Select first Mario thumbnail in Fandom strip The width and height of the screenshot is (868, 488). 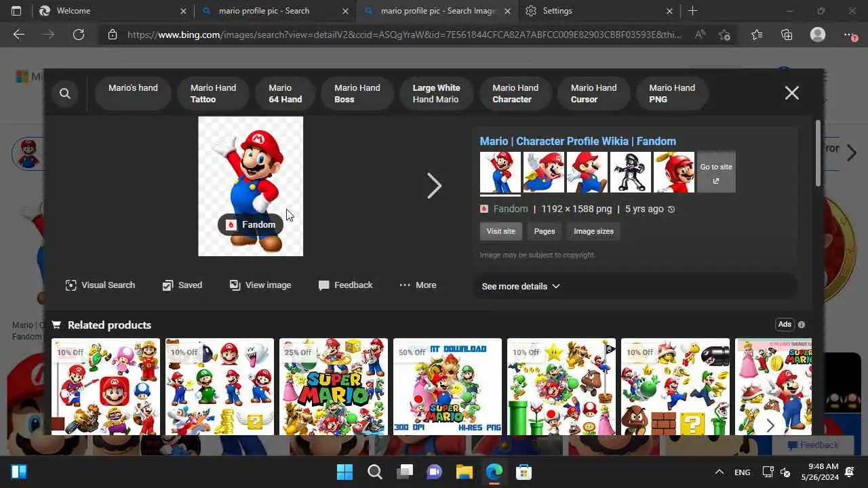500,172
